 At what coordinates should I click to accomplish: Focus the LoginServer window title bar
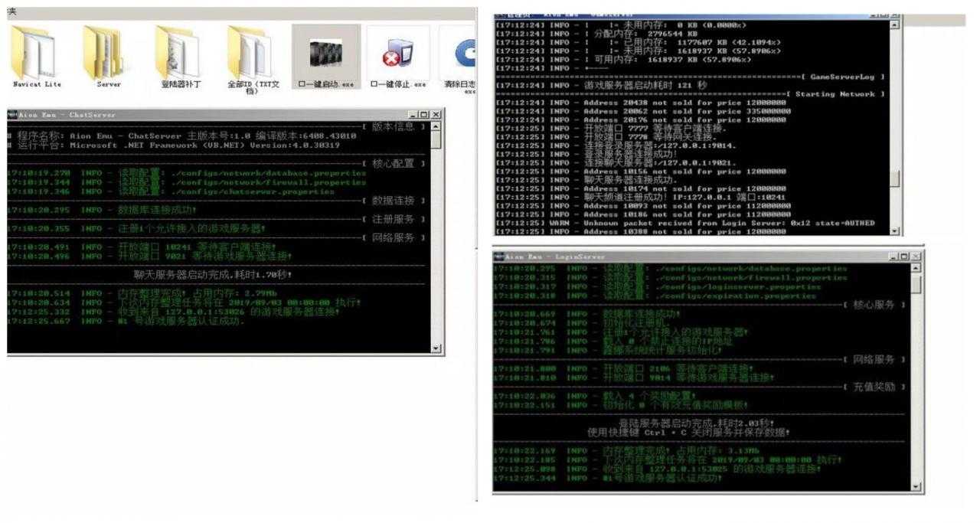coord(689,256)
